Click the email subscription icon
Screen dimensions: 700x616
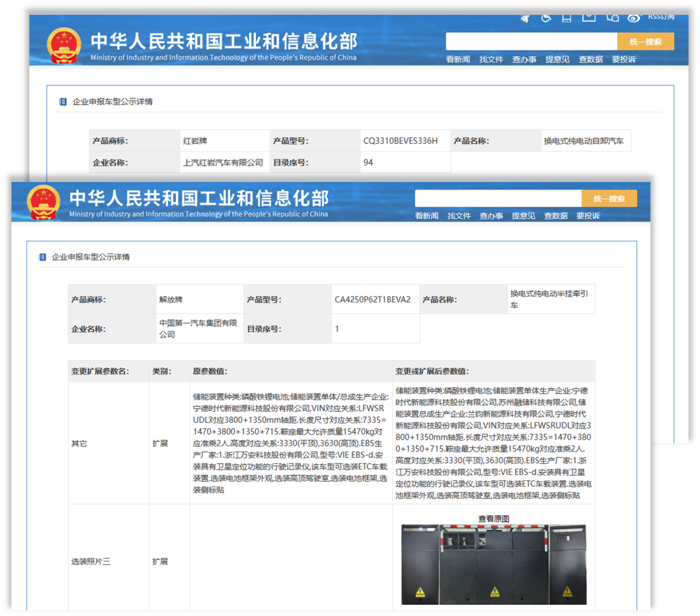click(589, 17)
